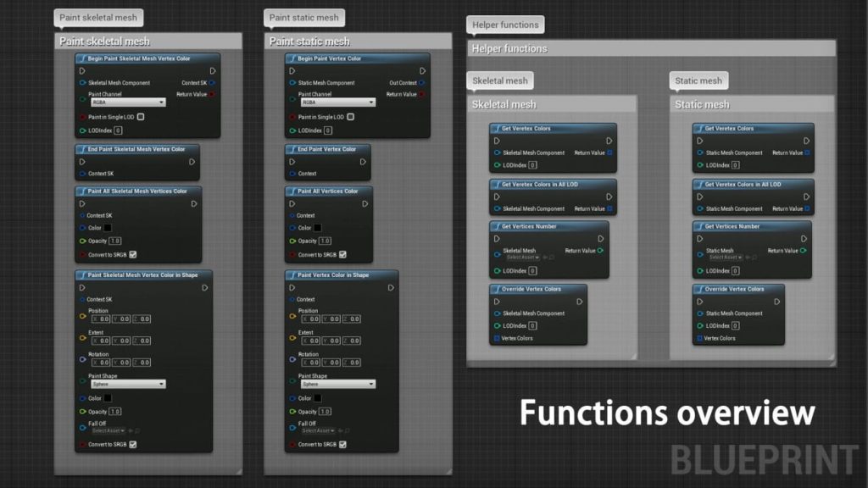Screen dimensions: 868x488
Task: Click exec output pin of Begin Paint Vertex Color node
Action: tap(422, 71)
